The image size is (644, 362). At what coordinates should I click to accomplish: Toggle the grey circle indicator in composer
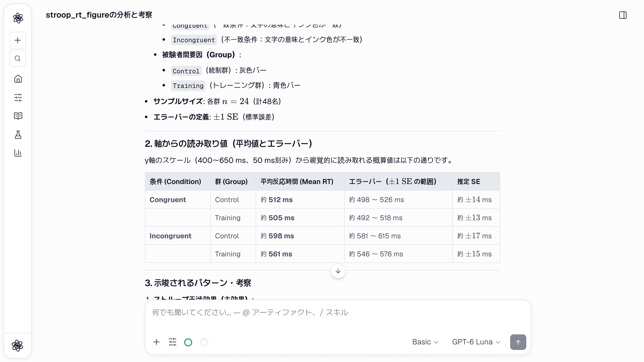click(204, 342)
